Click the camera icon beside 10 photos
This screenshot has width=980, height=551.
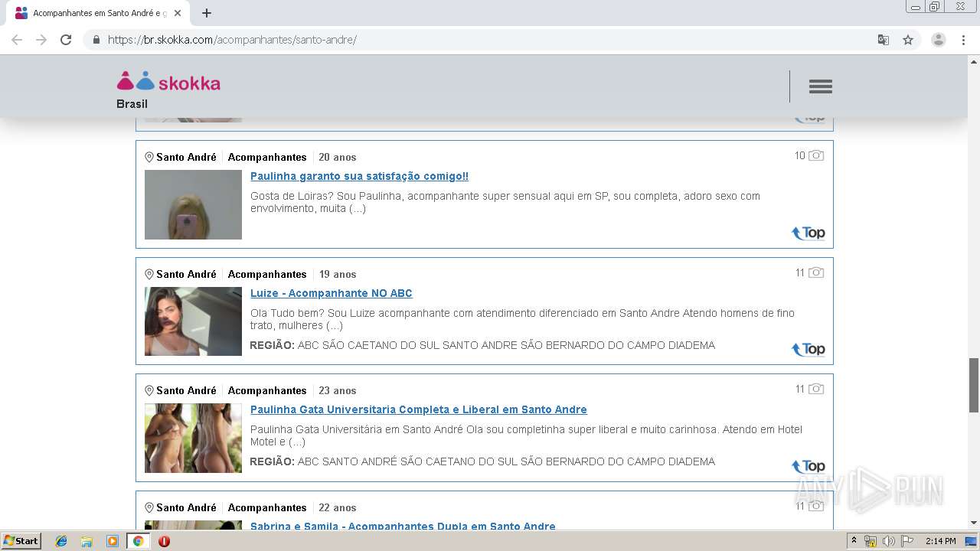click(x=816, y=155)
